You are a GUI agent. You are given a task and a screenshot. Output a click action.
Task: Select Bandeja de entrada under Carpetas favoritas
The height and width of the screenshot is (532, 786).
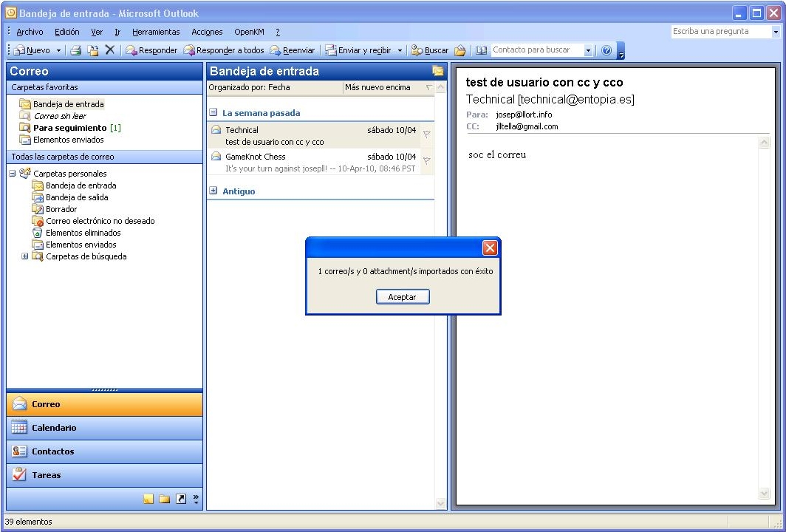68,104
